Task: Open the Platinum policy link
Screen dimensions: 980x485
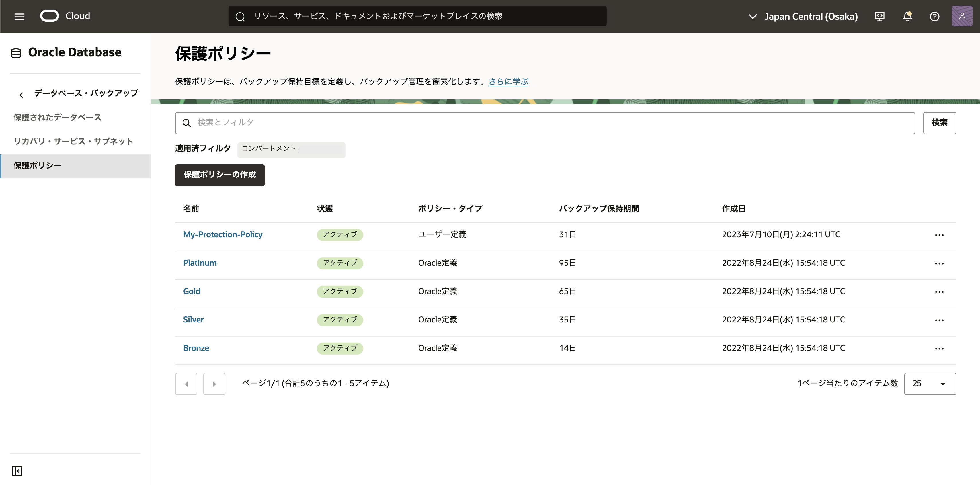Action: pos(200,263)
